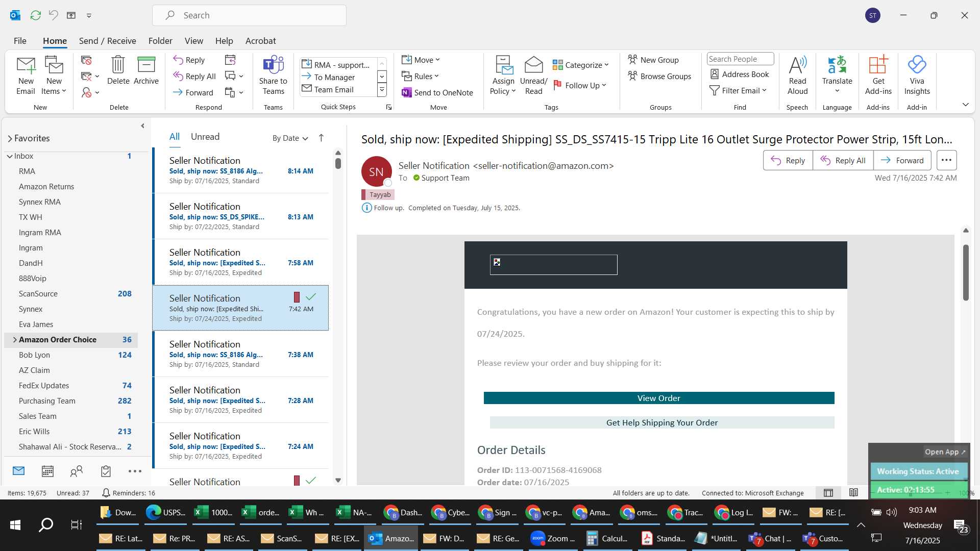Open the Folder tab
This screenshot has height=551, width=980.
tap(160, 41)
